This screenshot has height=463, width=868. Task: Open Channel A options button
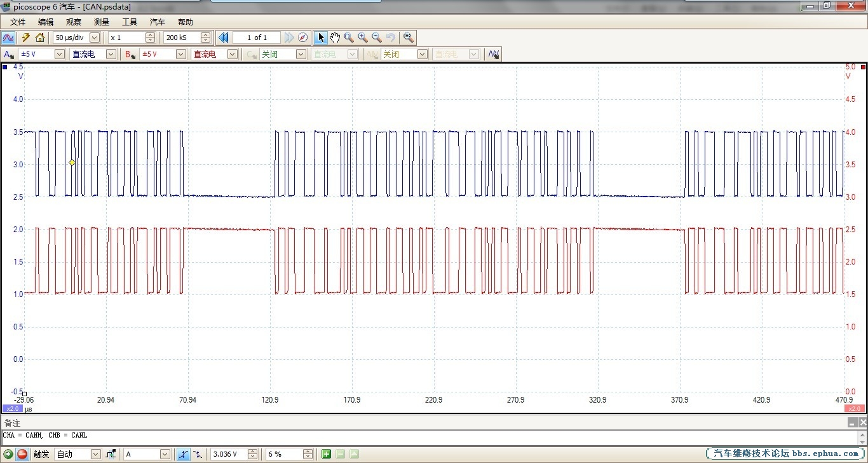pos(9,54)
